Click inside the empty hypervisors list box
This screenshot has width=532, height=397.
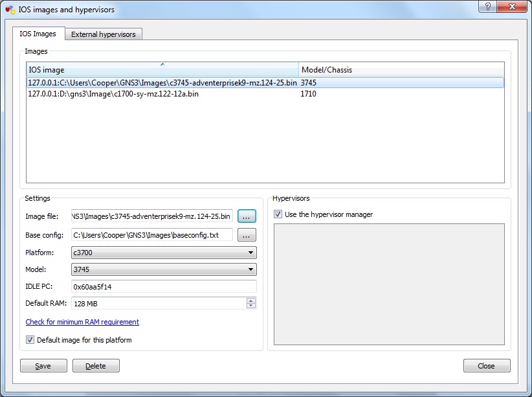pos(389,284)
